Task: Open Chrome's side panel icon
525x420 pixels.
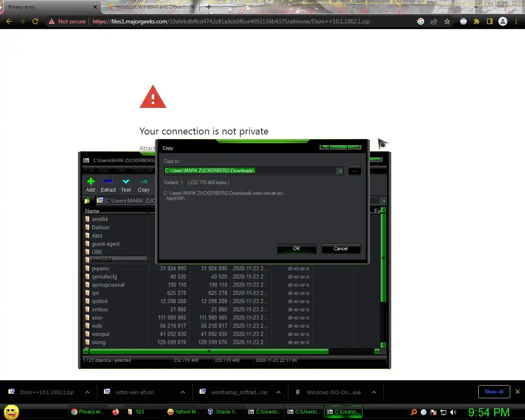Action: click(x=490, y=21)
